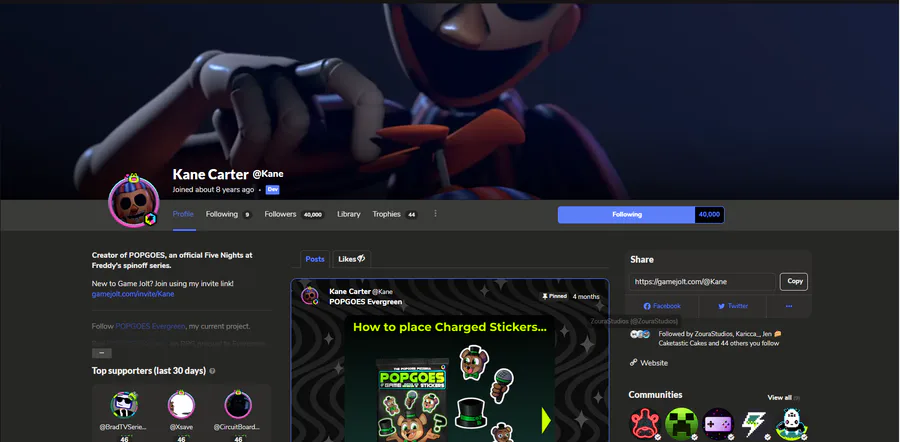Share the profile on Twitter

point(733,307)
